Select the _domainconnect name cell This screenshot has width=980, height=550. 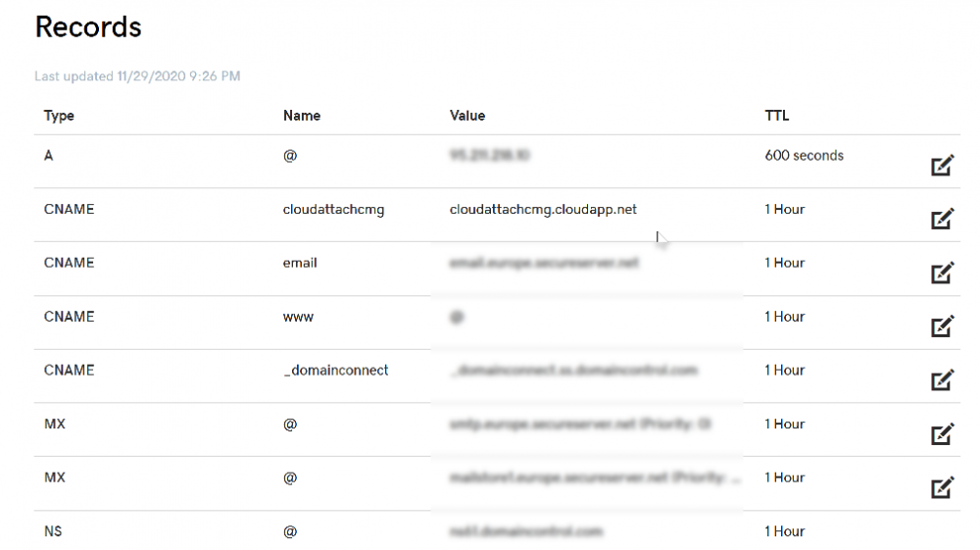335,370
